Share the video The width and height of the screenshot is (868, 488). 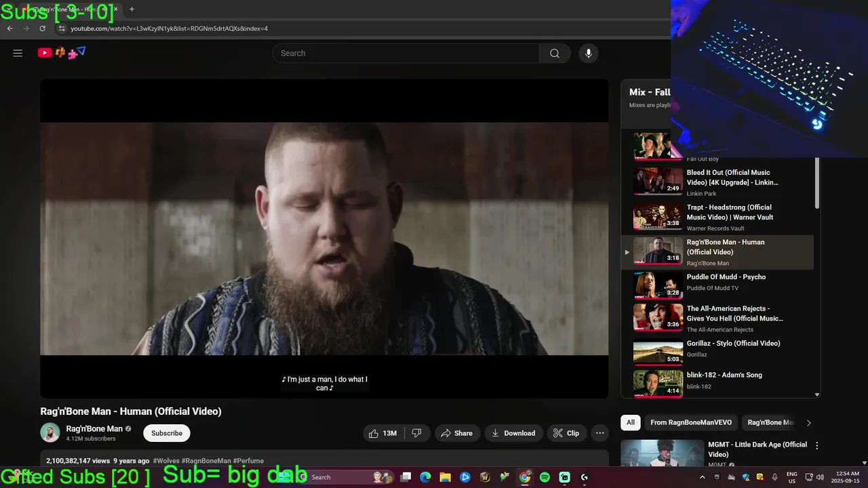pos(456,433)
